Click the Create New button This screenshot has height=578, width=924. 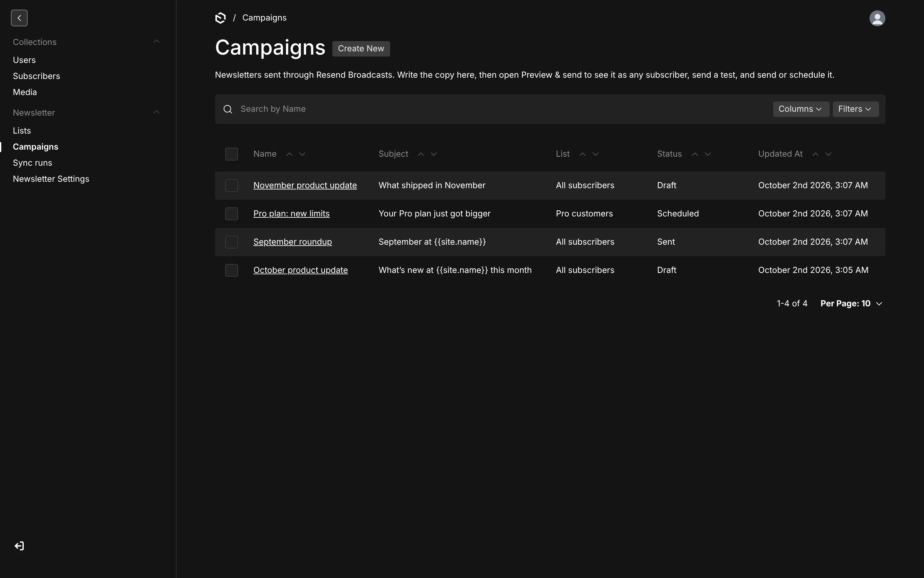point(361,48)
